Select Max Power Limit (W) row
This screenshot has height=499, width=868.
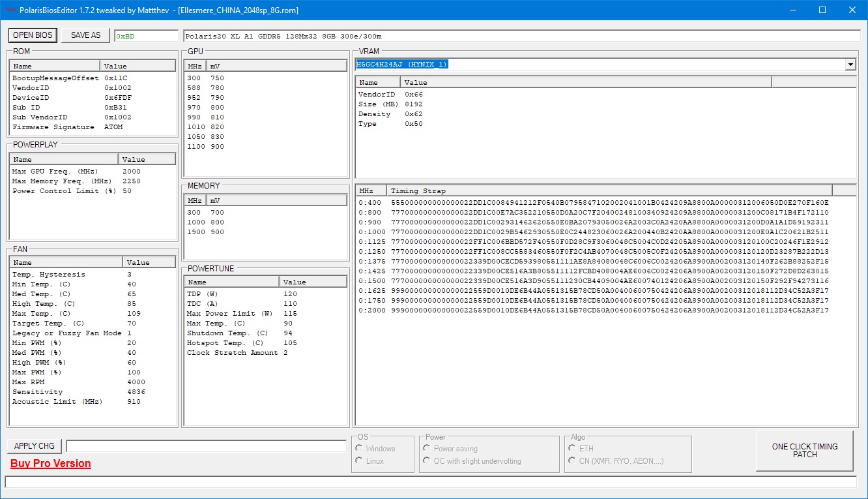pyautogui.click(x=266, y=314)
